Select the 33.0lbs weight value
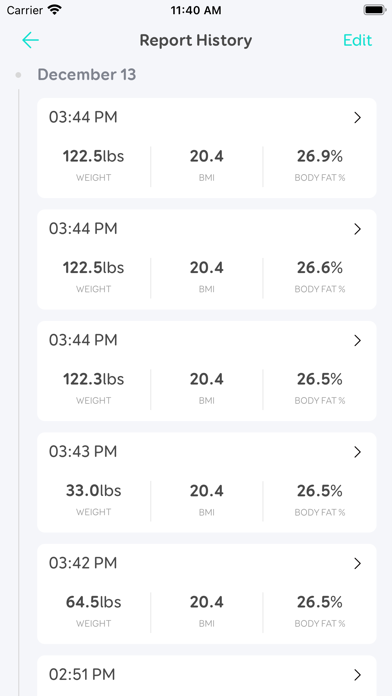392x696 pixels. (x=93, y=490)
